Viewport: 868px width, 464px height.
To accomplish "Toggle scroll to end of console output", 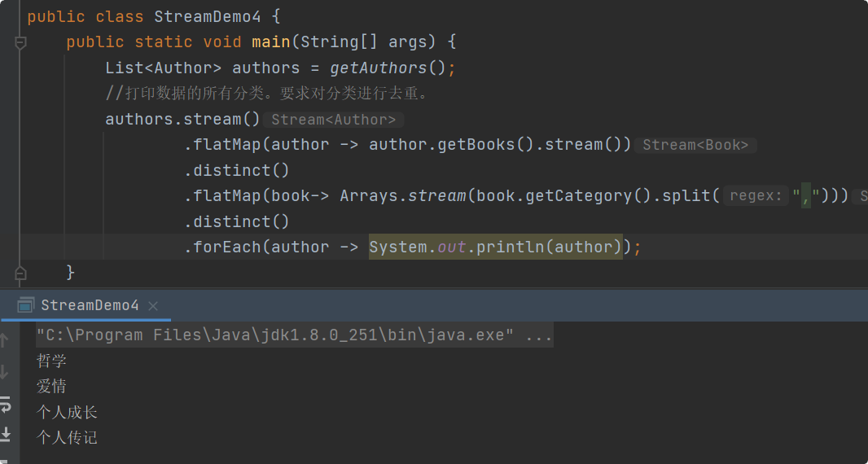I will 5,434.
